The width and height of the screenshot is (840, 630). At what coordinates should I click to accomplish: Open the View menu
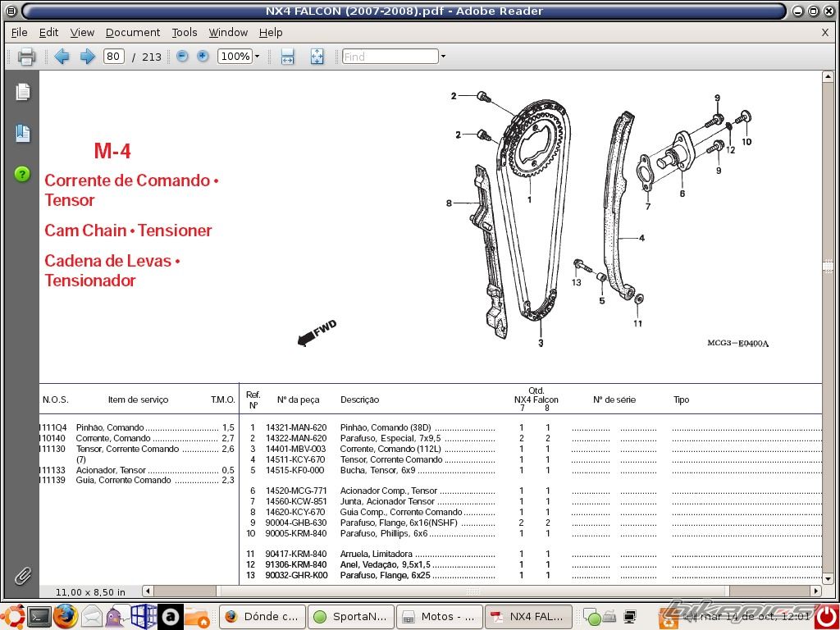pos(82,33)
